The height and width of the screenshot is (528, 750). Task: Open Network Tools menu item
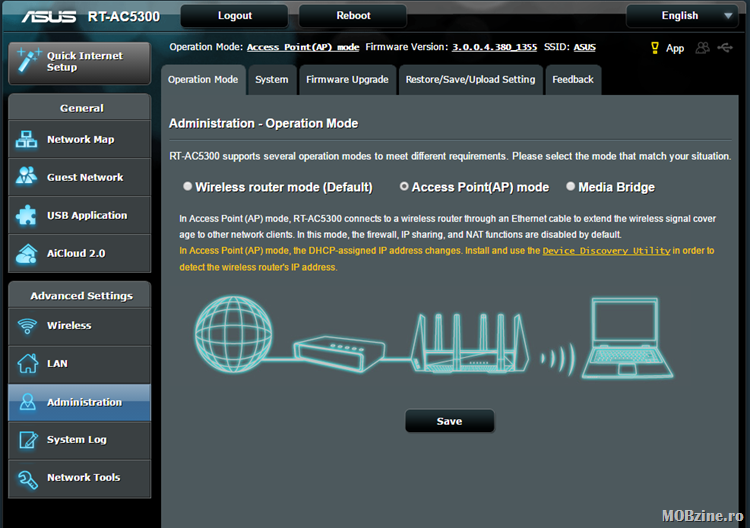tap(79, 478)
